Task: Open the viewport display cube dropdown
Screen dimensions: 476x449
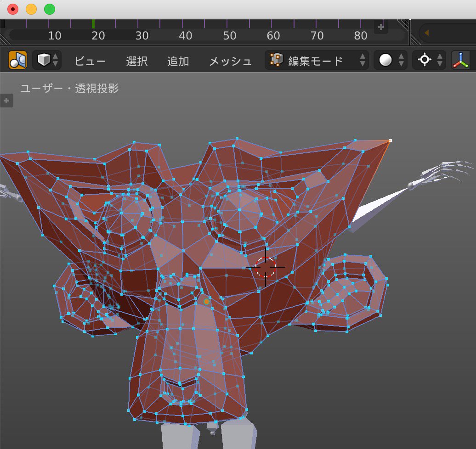Action: click(x=47, y=60)
